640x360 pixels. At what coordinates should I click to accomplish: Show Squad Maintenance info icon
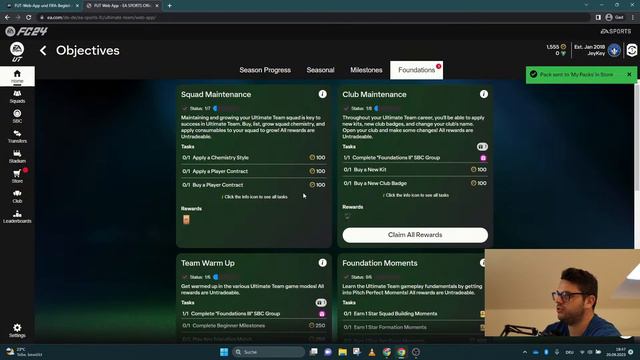(x=322, y=94)
